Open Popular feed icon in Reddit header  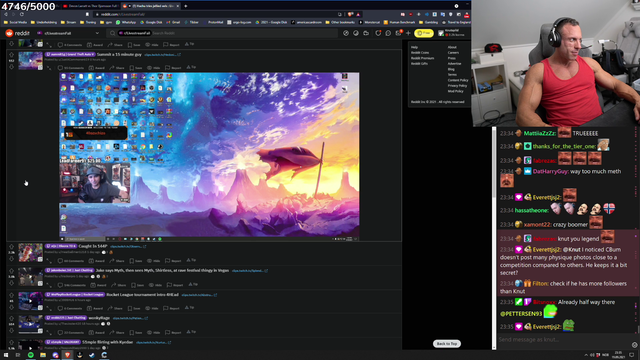(x=346, y=33)
